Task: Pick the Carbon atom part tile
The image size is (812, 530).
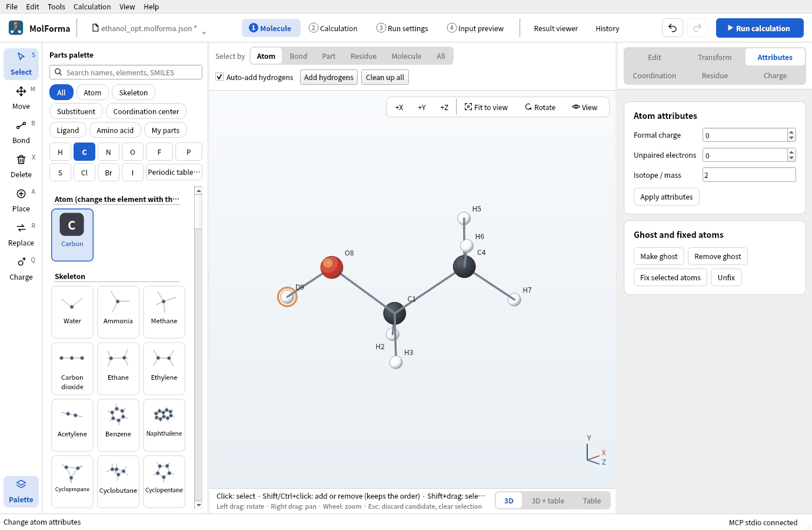Action: click(x=72, y=235)
